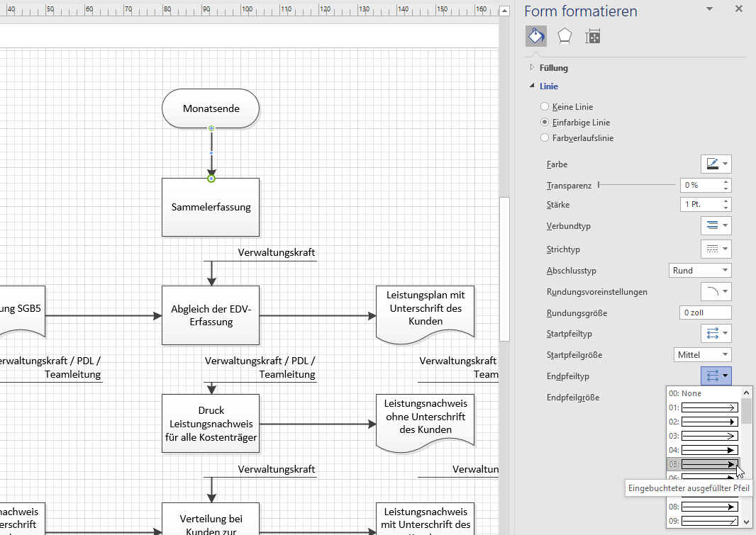Open the Rundungsvoreinstellungen rounding presets
Screen dimensions: 756x535
coord(716,292)
